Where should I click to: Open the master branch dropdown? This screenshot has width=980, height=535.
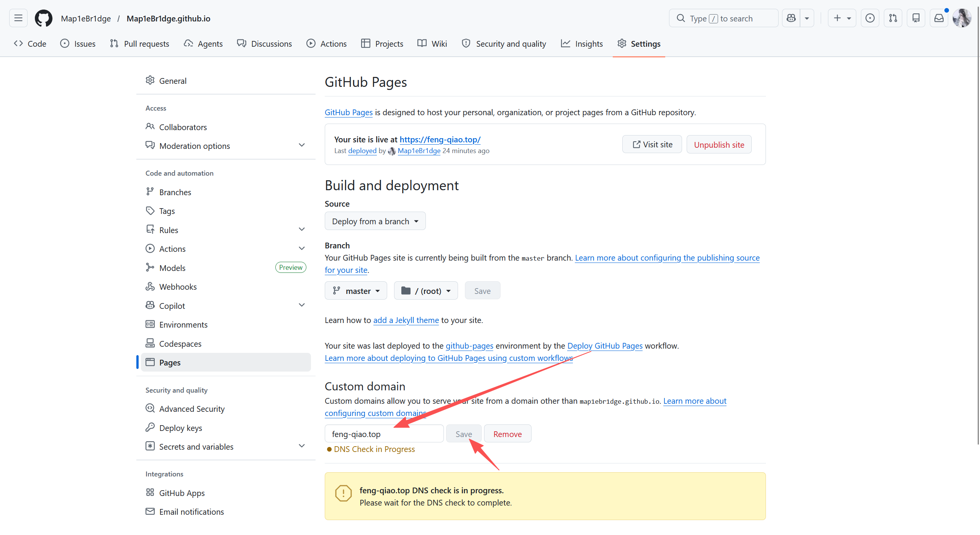356,290
